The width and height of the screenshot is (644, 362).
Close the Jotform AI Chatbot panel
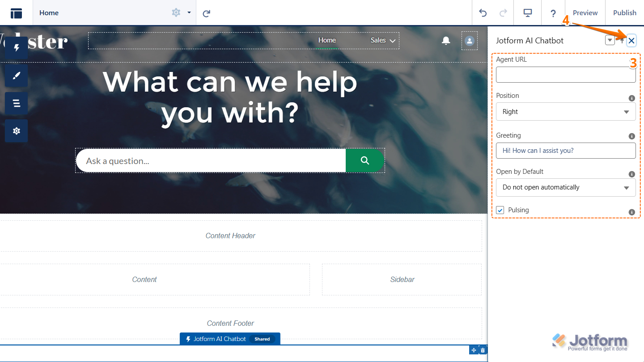pyautogui.click(x=631, y=41)
